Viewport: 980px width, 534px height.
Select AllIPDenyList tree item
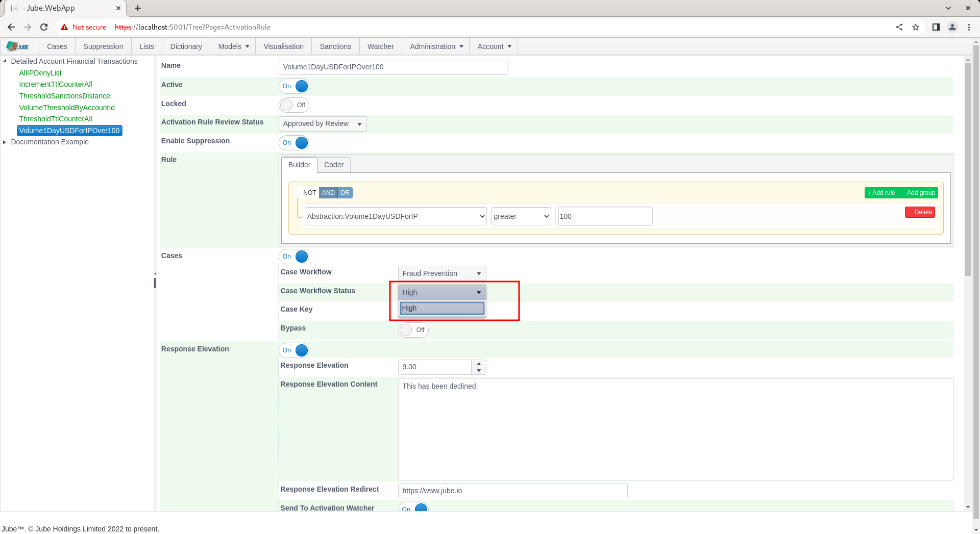coord(40,73)
